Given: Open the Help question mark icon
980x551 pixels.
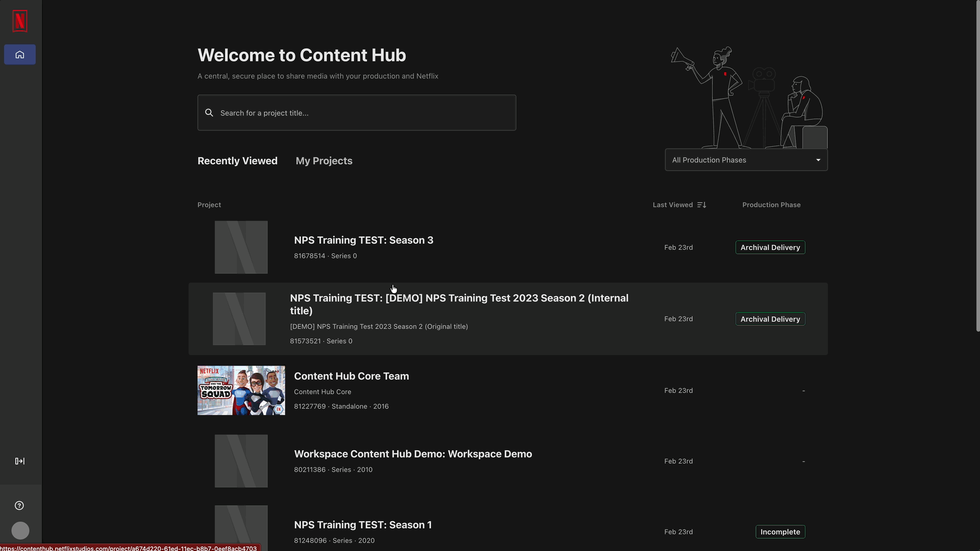Looking at the screenshot, I should [x=19, y=506].
